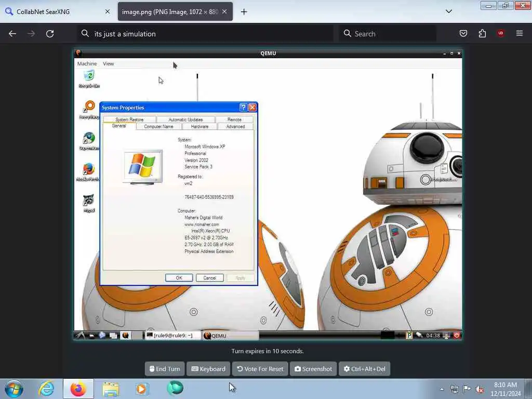Open the clock showing 8:10 AM
The width and height of the screenshot is (532, 399).
tap(505, 389)
